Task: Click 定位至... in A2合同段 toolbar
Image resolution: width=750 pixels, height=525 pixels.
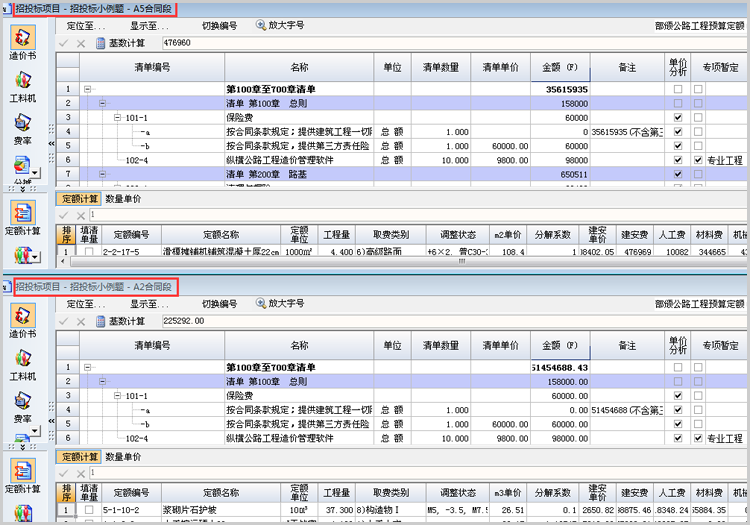Action: pos(86,304)
